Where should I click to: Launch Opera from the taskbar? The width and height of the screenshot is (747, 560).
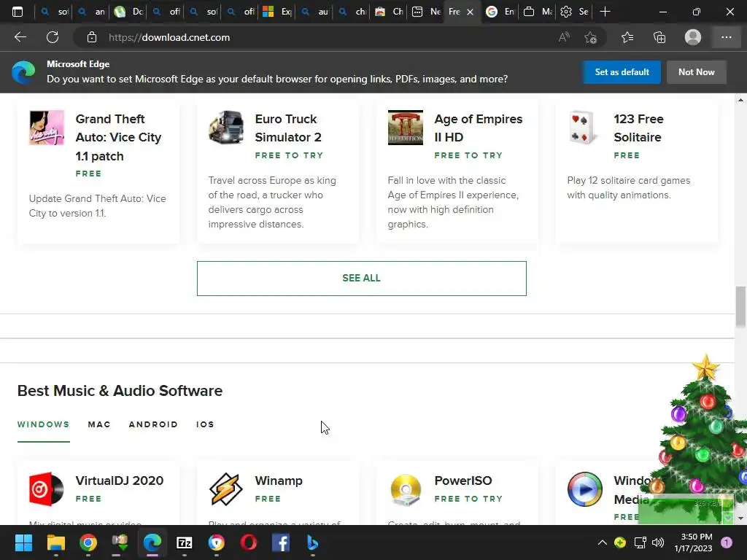249,542
